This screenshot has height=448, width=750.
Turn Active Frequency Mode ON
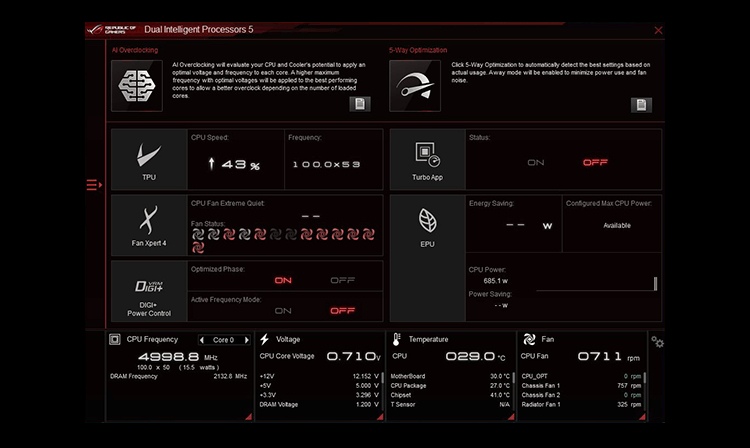[x=283, y=311]
